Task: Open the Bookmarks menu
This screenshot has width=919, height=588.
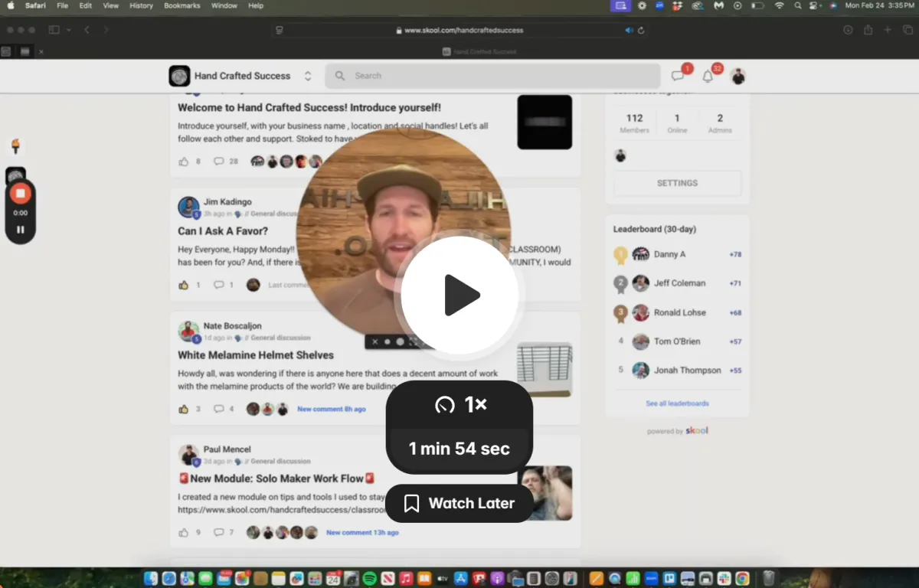Action: [x=182, y=5]
